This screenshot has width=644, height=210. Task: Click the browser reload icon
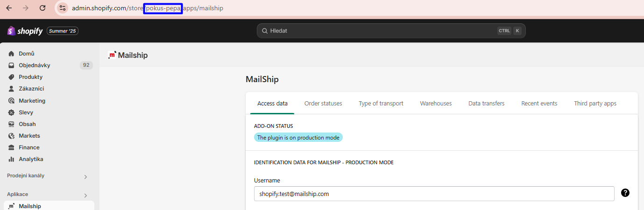click(42, 8)
